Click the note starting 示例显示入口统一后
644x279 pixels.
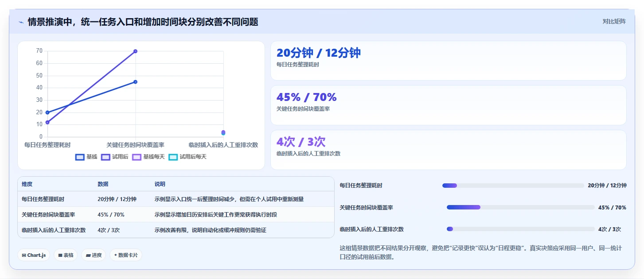point(229,199)
